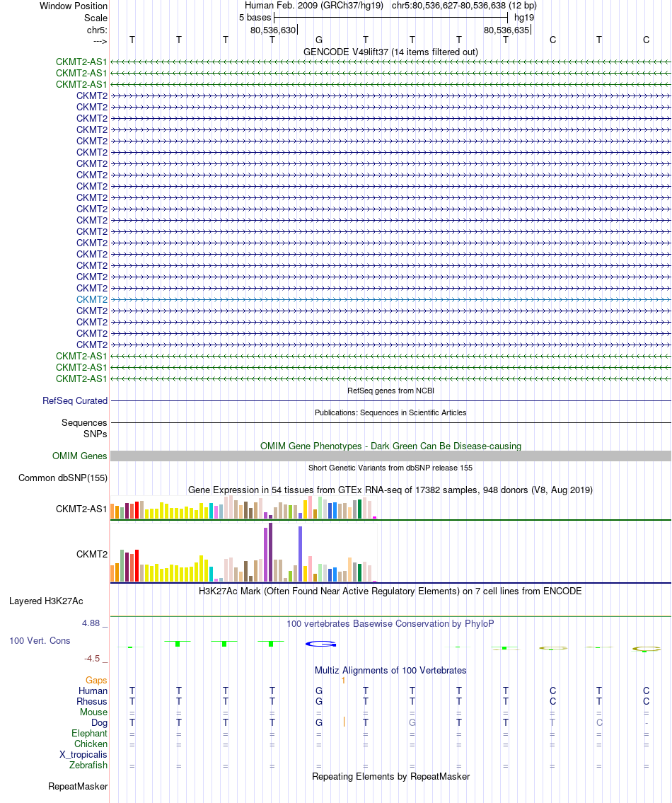Screen dimensions: 672x803
Task: Click the orange insertion bar in the Dog row
Action: (x=344, y=722)
